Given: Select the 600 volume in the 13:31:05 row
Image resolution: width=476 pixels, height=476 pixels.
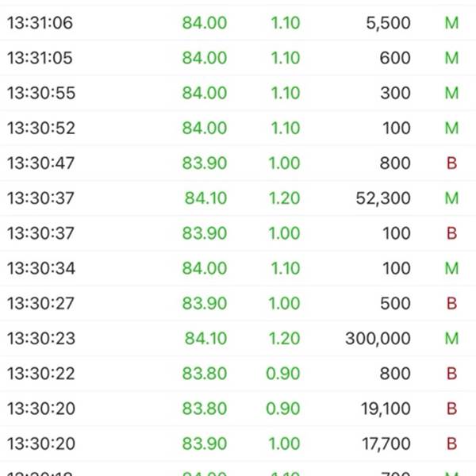Looking at the screenshot, I should click(395, 58).
